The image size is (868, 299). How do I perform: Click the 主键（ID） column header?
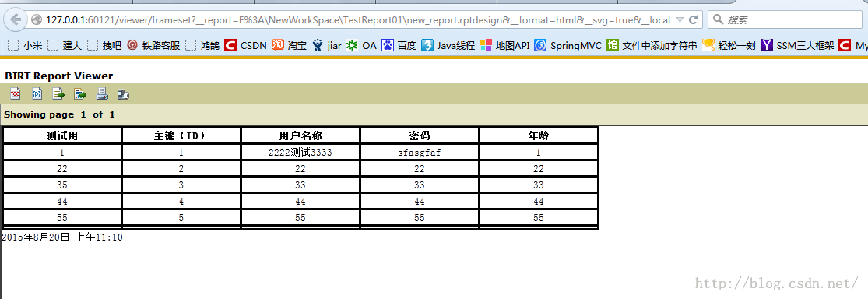(181, 135)
